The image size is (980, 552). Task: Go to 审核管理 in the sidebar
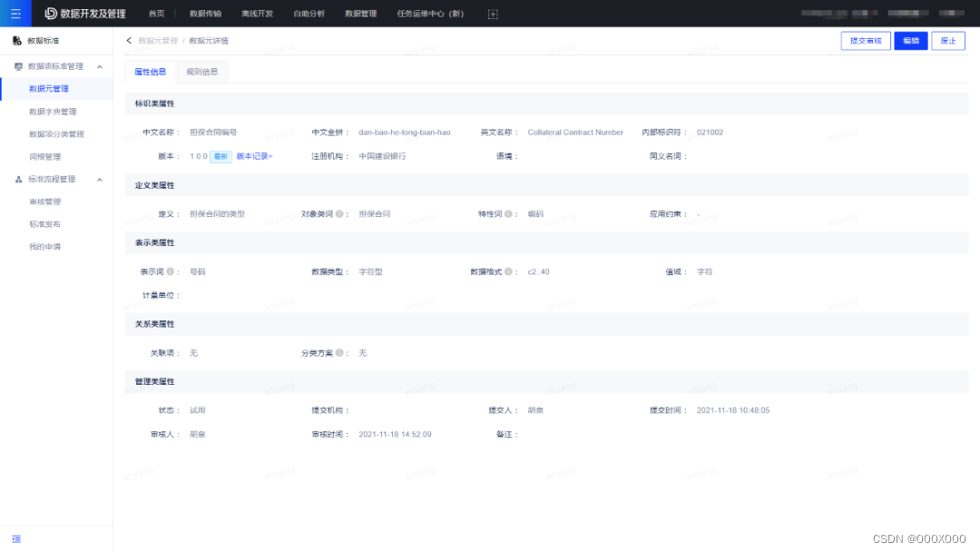pyautogui.click(x=45, y=202)
